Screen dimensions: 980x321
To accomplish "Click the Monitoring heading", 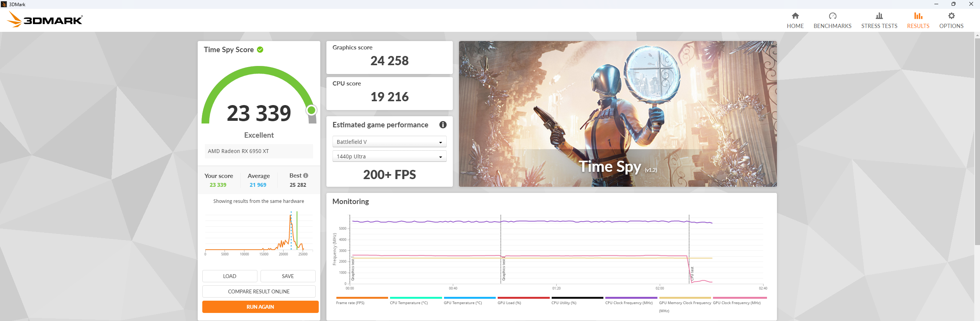I will point(351,201).
